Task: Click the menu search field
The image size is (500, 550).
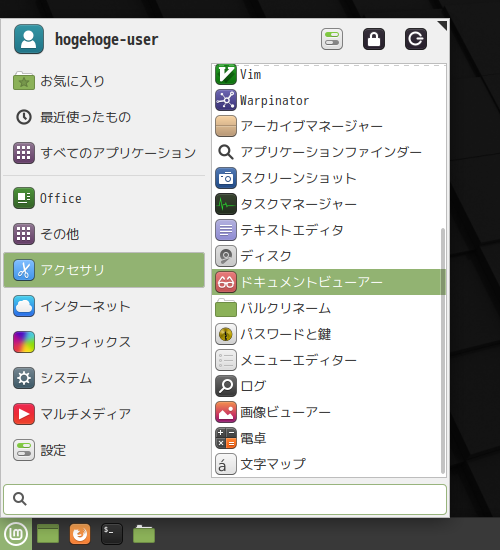Action: (225, 499)
